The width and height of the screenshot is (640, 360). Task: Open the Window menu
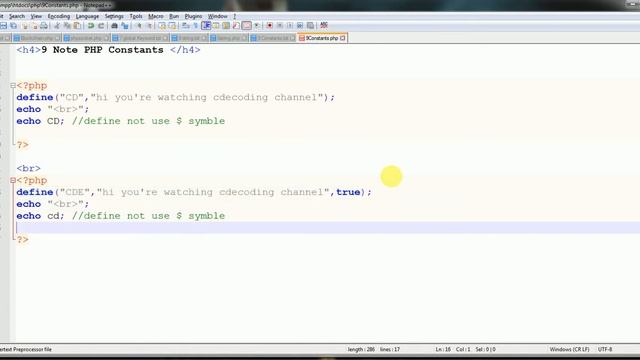coord(218,16)
